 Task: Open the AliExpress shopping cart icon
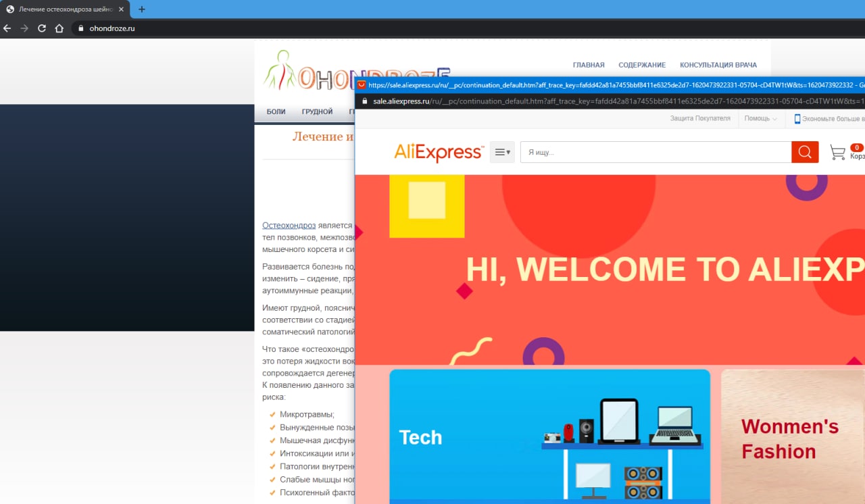(x=838, y=153)
